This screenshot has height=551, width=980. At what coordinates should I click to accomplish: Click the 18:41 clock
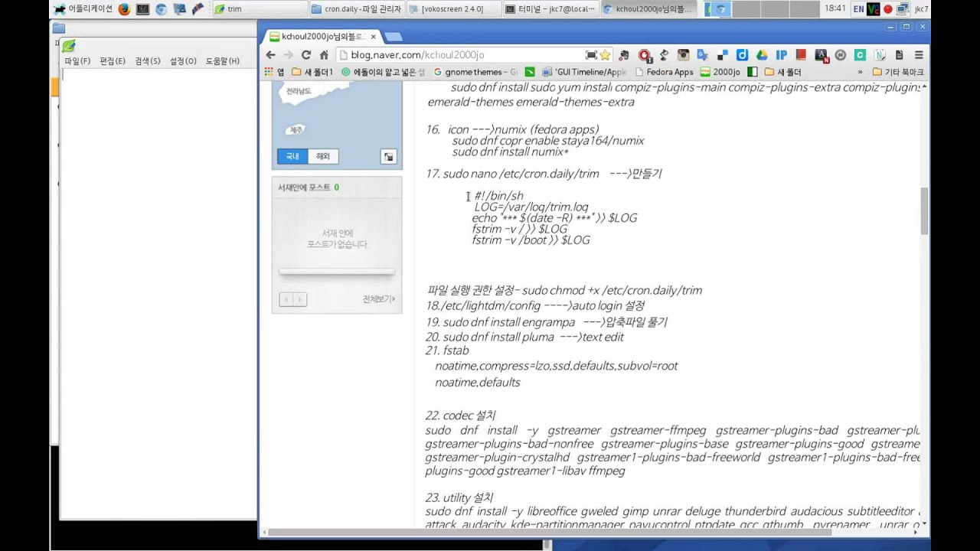click(x=835, y=8)
